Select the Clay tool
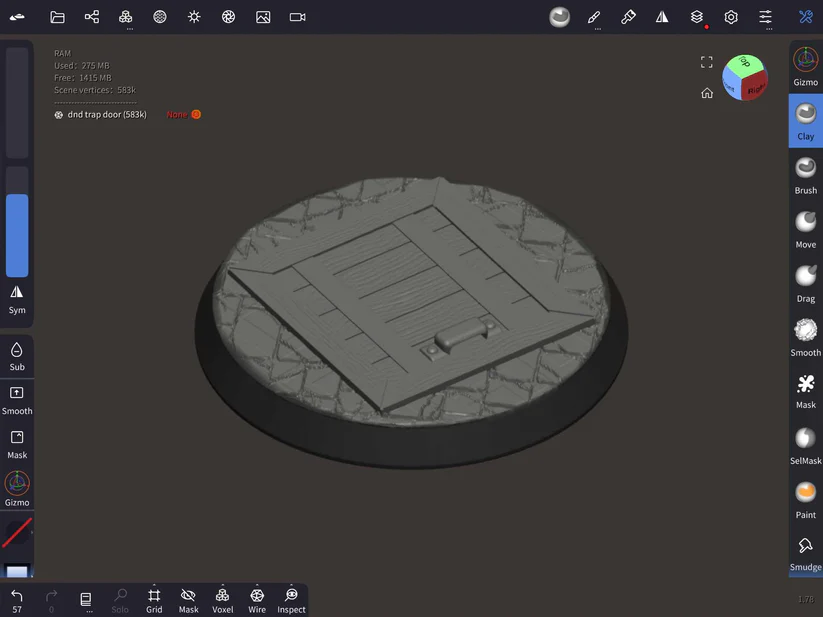 (806, 121)
